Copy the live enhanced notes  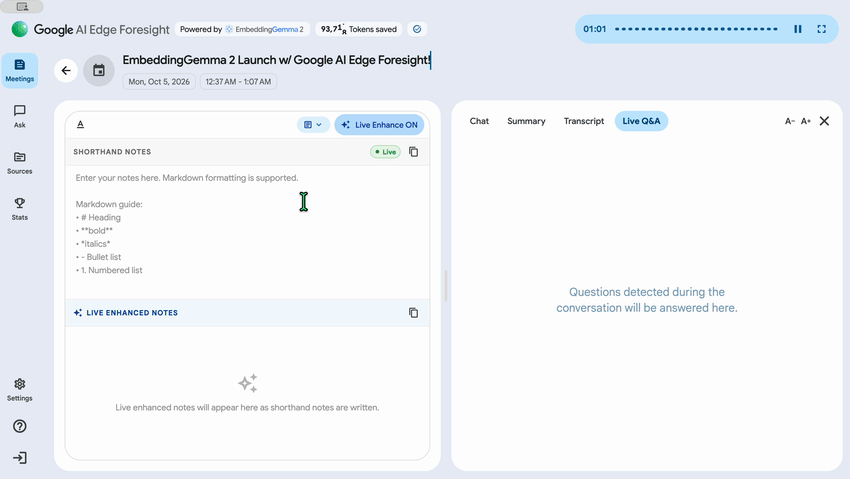click(x=414, y=313)
